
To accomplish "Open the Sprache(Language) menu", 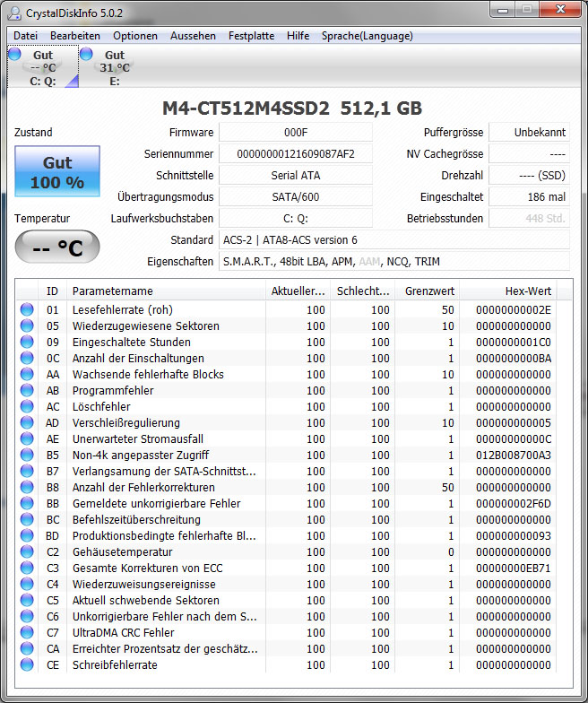I will (367, 36).
